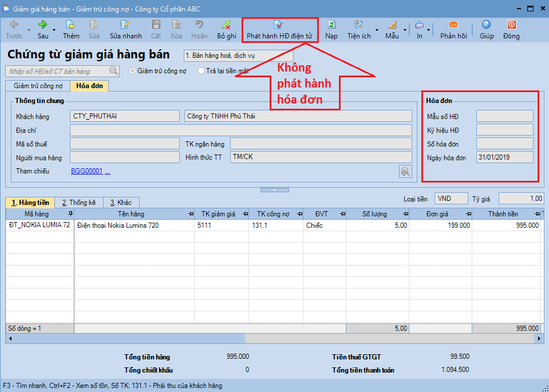
Task: Click the Bỏ ghi unpost icon
Action: click(226, 25)
